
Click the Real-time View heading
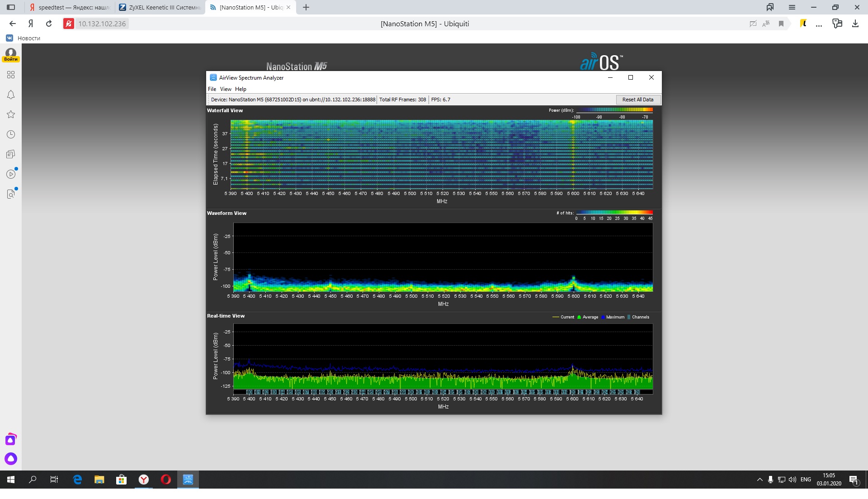pyautogui.click(x=226, y=316)
